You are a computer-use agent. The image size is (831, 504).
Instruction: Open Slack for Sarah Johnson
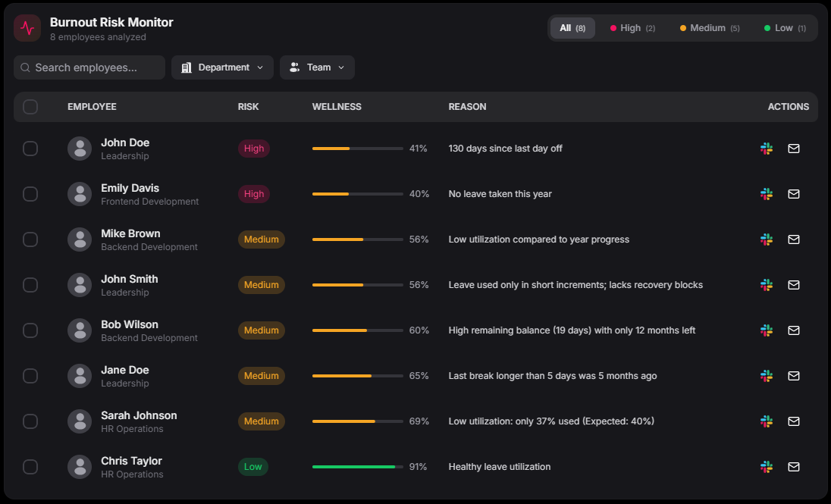point(767,421)
